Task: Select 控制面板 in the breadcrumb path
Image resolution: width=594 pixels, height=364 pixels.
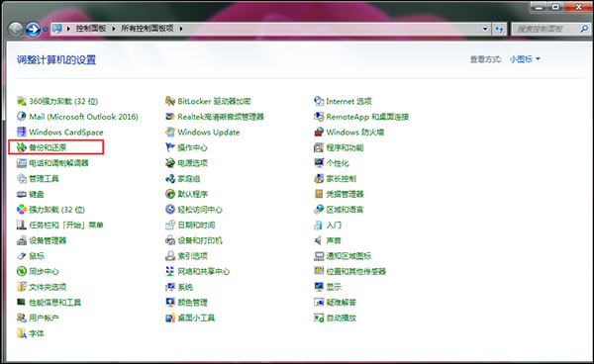Action: 91,29
